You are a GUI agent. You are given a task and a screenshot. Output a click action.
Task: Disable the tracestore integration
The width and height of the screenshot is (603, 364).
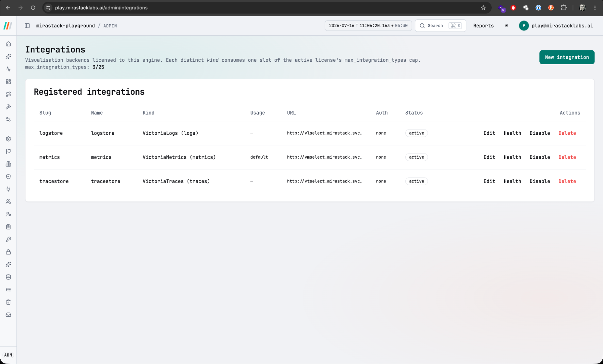click(x=539, y=181)
